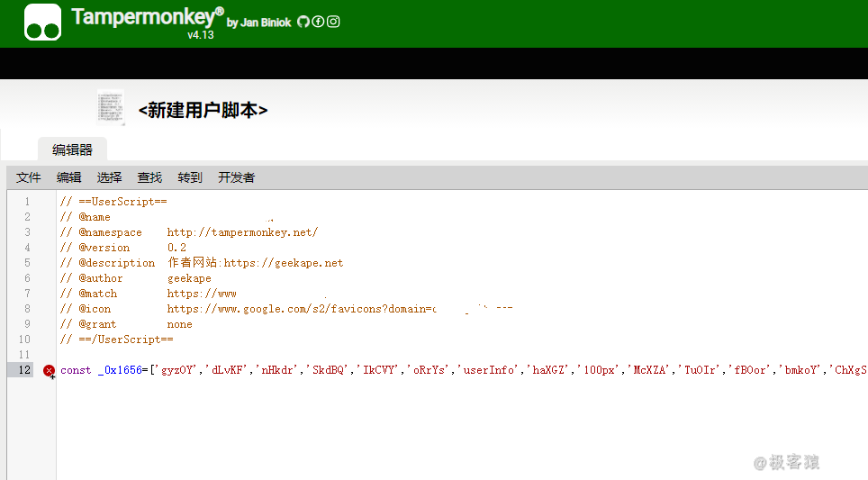Click the red error marker on line 12
868x480 pixels.
coord(49,370)
